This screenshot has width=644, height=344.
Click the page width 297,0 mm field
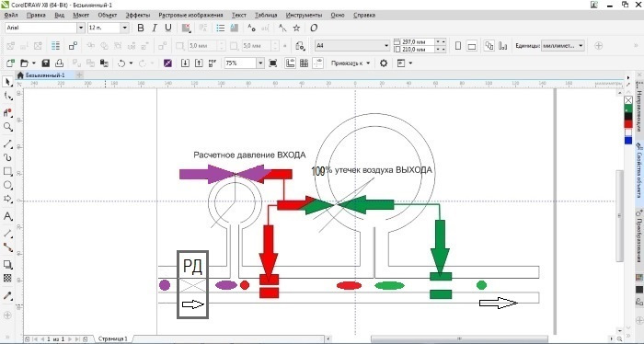[x=417, y=42]
